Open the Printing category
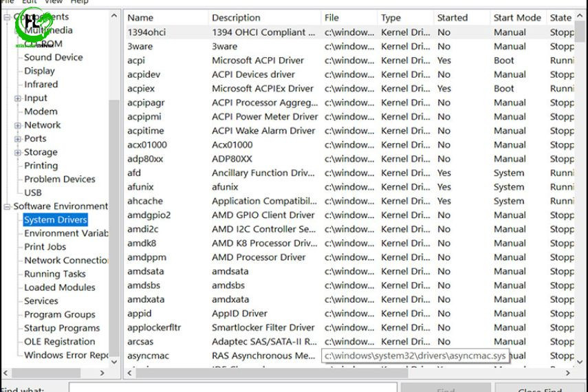This screenshot has width=588, height=392. coord(41,166)
